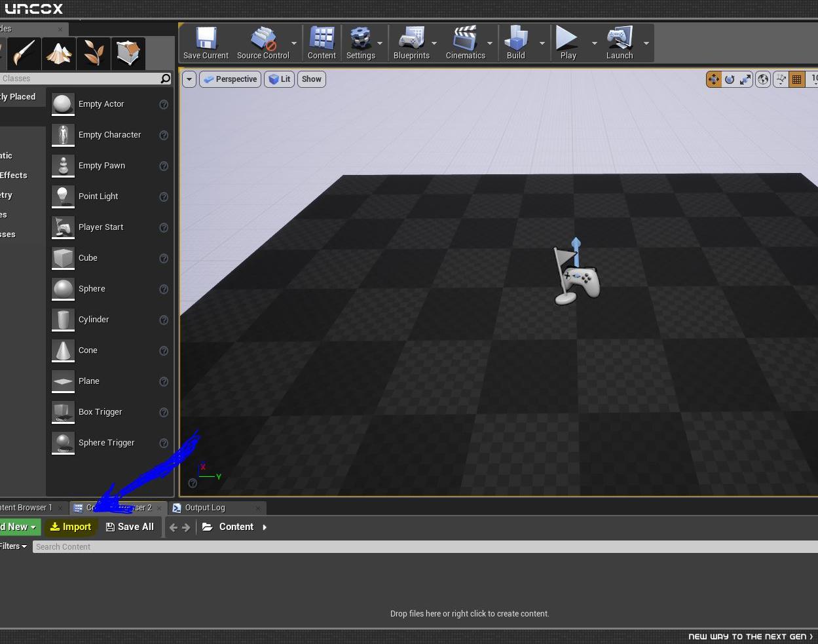Open Show flags menu
Image resolution: width=818 pixels, height=644 pixels.
[312, 79]
